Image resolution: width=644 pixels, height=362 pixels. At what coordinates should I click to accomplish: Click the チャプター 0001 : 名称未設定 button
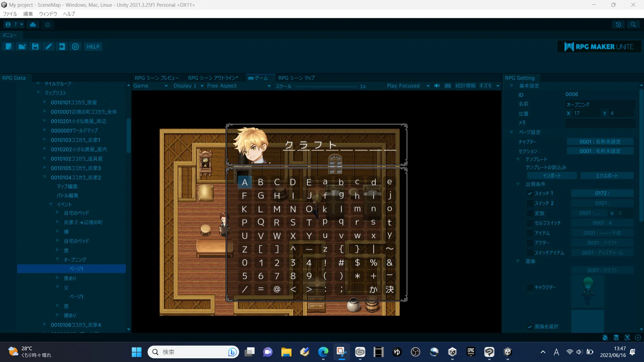tap(600, 142)
